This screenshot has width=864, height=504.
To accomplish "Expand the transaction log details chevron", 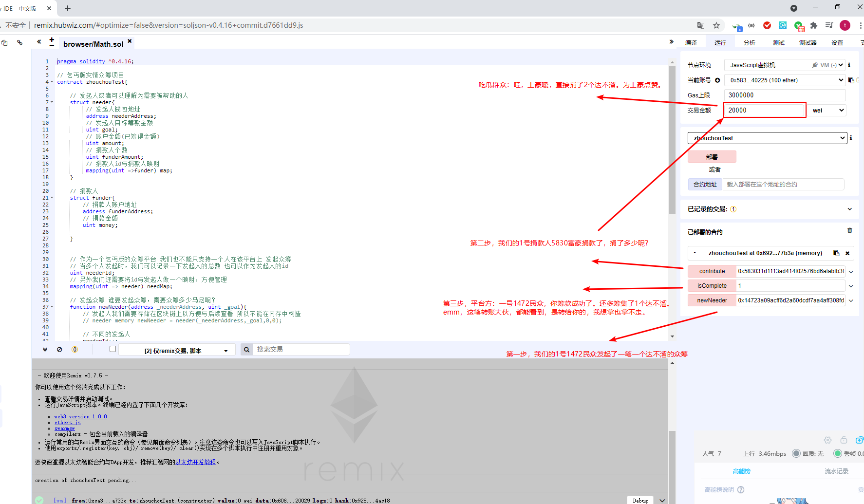I will (x=662, y=501).
